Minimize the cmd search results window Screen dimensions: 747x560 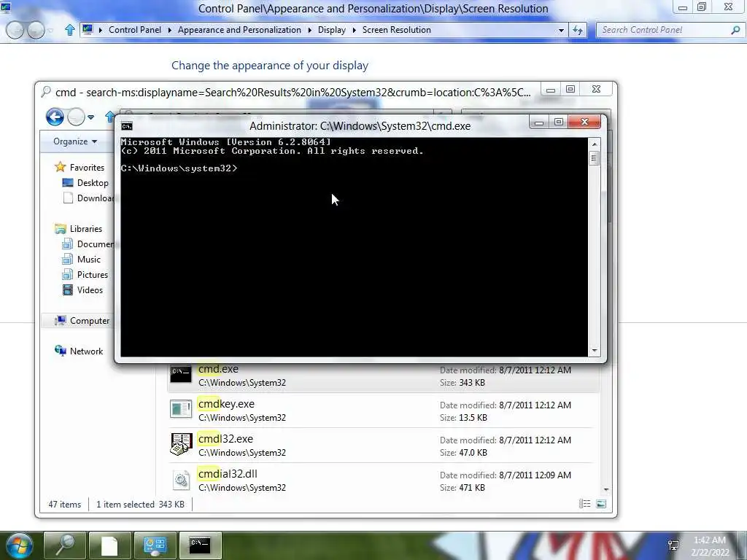click(x=551, y=90)
